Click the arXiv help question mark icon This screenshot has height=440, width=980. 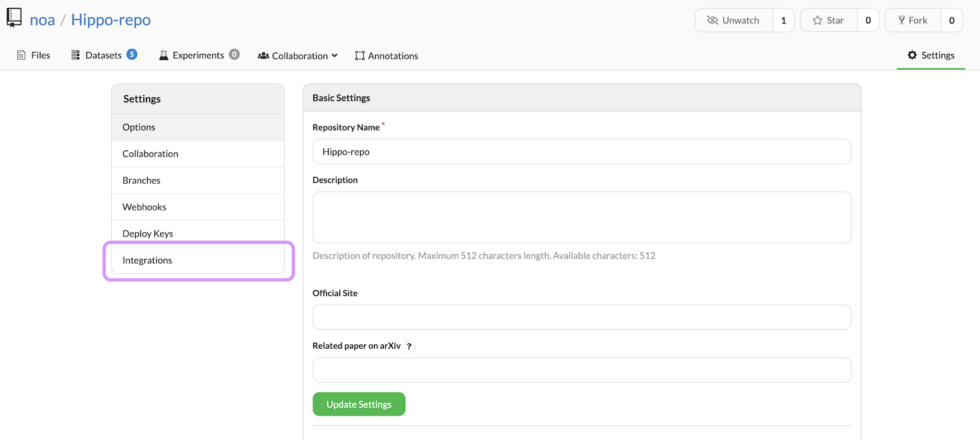click(409, 346)
